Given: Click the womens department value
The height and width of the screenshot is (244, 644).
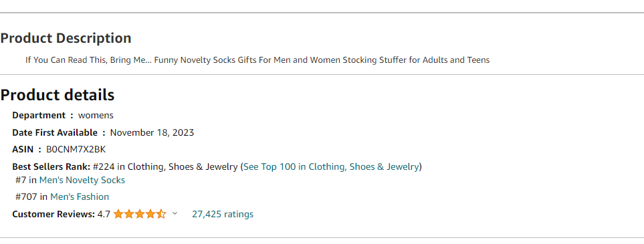Looking at the screenshot, I should point(96,116).
